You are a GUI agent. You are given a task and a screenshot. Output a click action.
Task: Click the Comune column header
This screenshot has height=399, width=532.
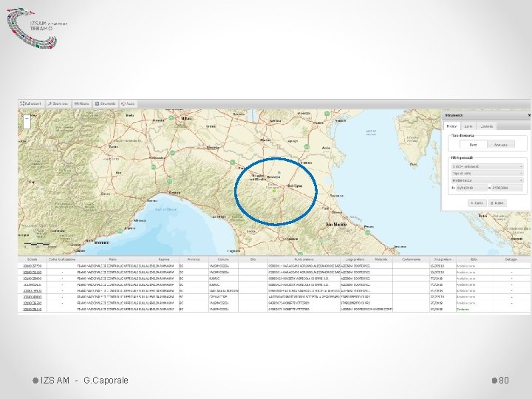click(x=223, y=259)
